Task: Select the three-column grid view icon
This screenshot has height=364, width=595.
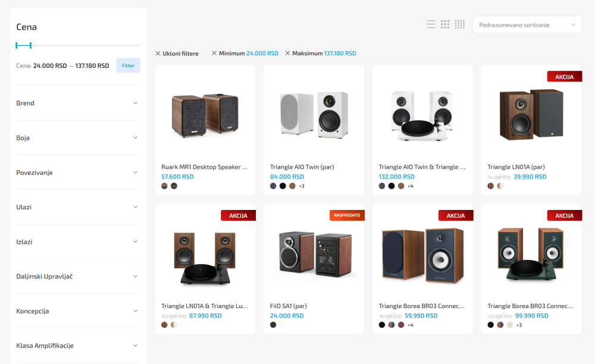Action: [445, 24]
